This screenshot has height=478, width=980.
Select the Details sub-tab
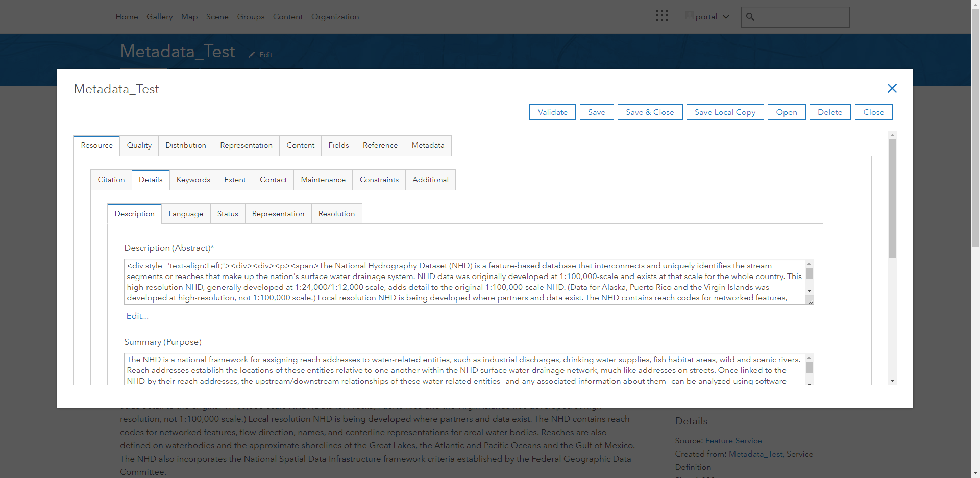coord(151,180)
